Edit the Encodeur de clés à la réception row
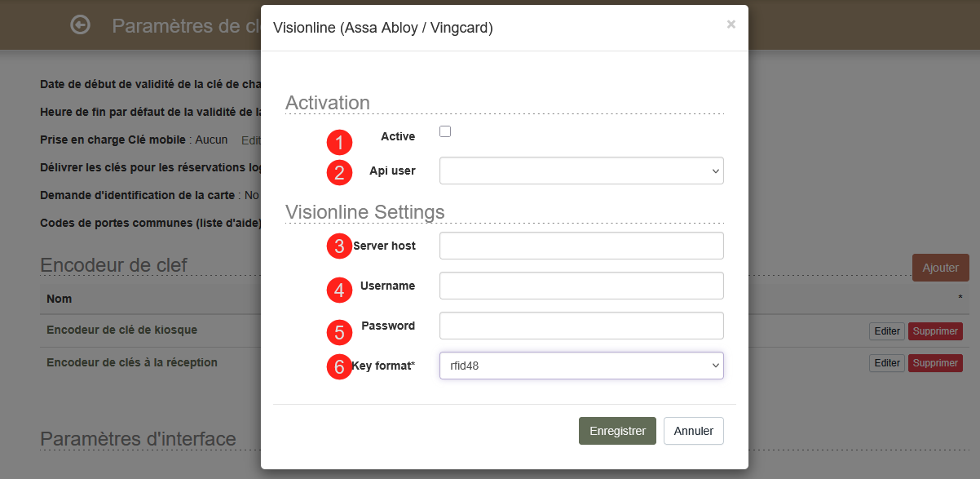 pyautogui.click(x=887, y=363)
